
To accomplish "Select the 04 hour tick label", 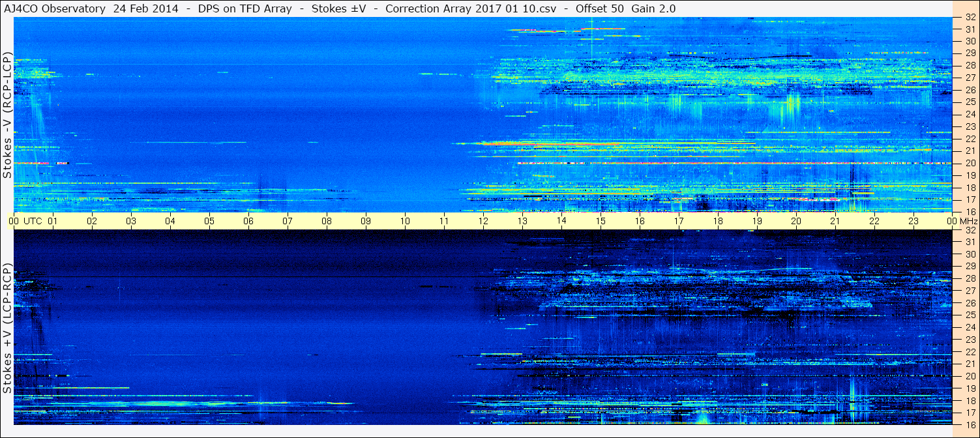I will pos(170,221).
